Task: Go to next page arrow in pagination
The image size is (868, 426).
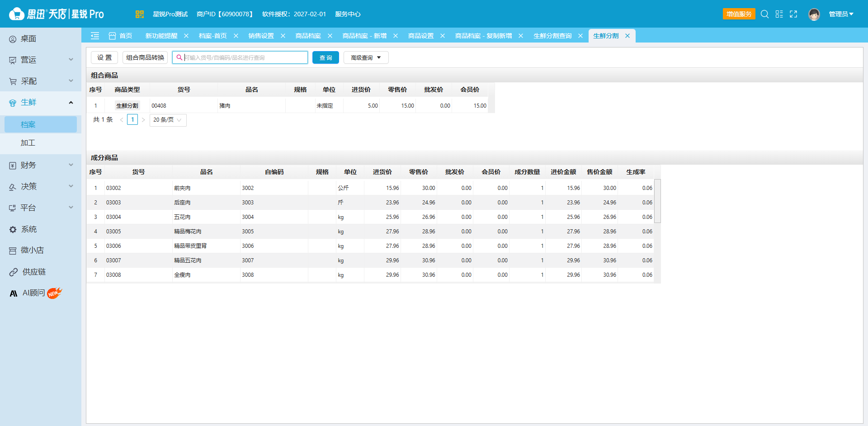Action: coord(143,120)
